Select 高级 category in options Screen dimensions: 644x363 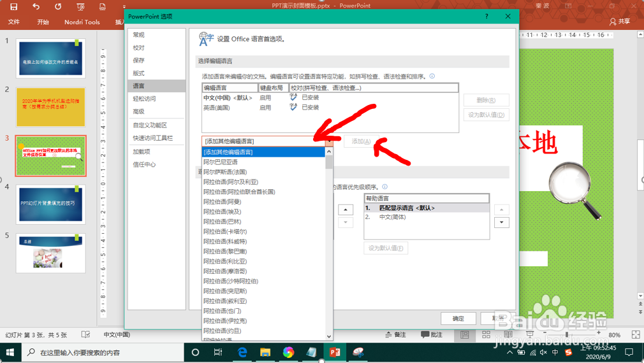click(x=156, y=111)
